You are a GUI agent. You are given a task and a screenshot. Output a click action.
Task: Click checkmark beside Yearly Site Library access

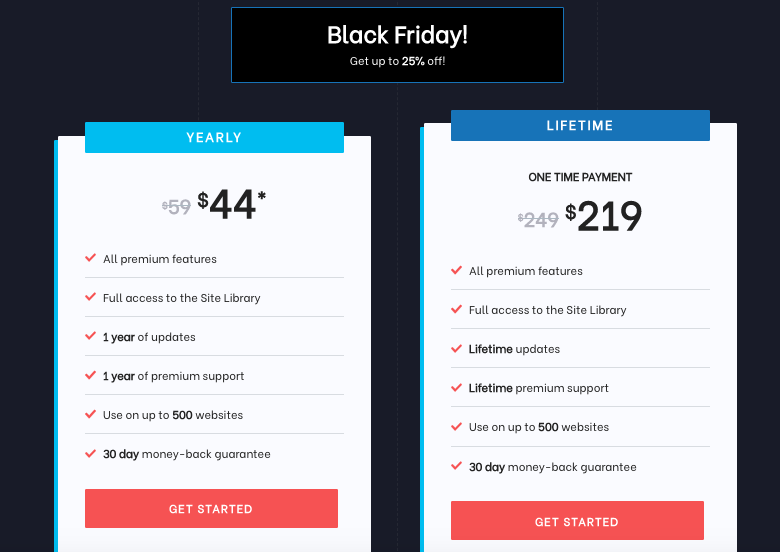click(91, 297)
